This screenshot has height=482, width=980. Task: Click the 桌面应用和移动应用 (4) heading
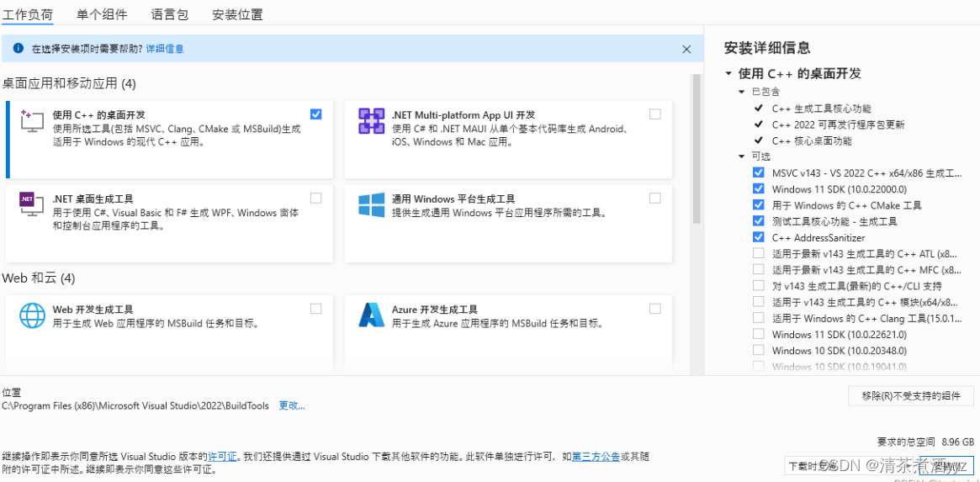(69, 83)
